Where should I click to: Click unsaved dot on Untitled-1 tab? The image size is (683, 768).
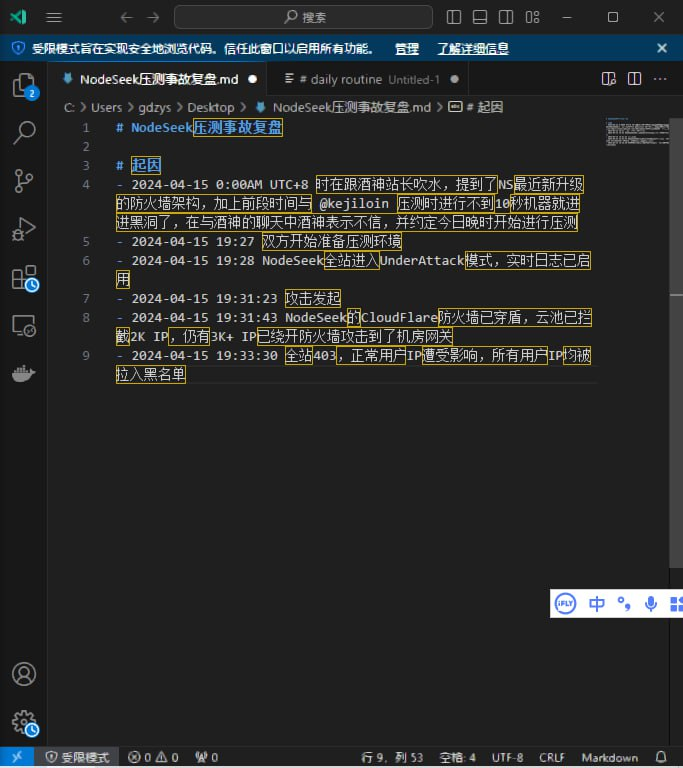click(x=455, y=79)
